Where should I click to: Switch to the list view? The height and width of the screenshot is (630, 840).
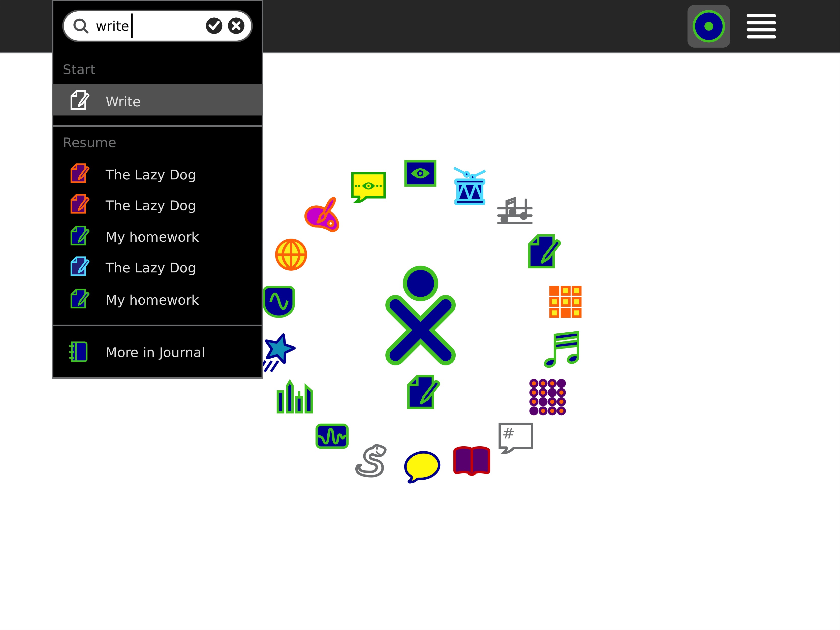(x=761, y=26)
